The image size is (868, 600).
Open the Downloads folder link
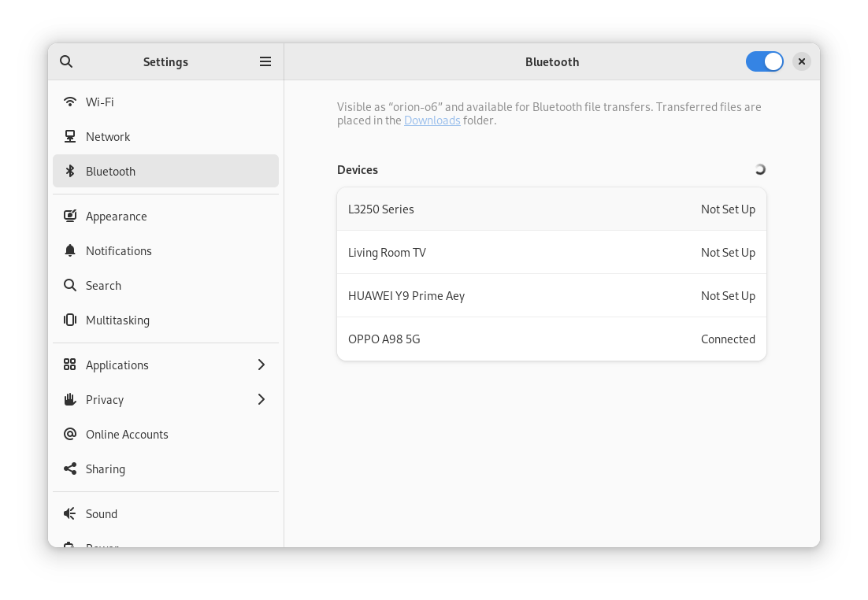432,120
